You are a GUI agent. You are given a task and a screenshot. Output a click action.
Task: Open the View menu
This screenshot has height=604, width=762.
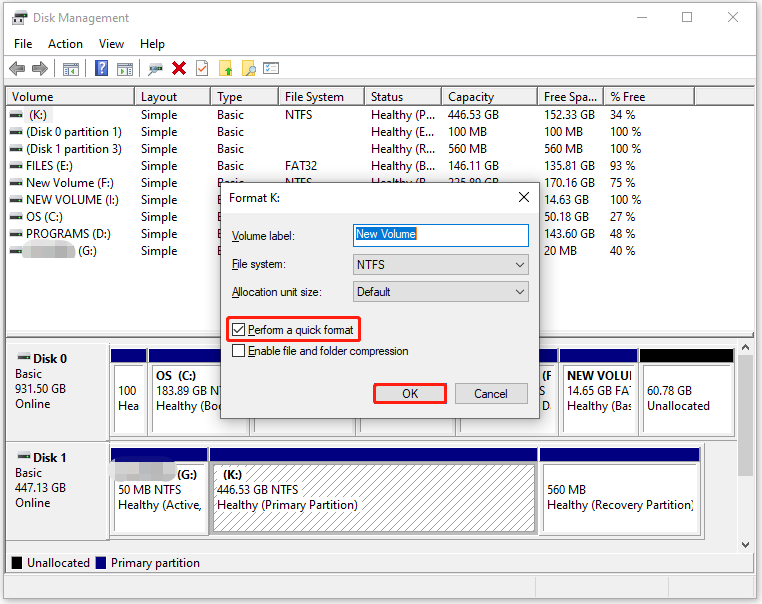pyautogui.click(x=111, y=44)
